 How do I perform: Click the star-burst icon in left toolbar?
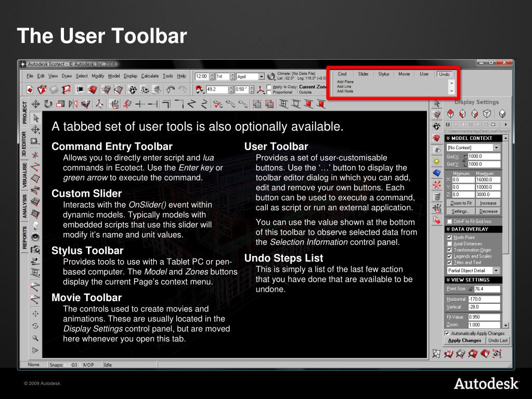pyautogui.click(x=35, y=155)
